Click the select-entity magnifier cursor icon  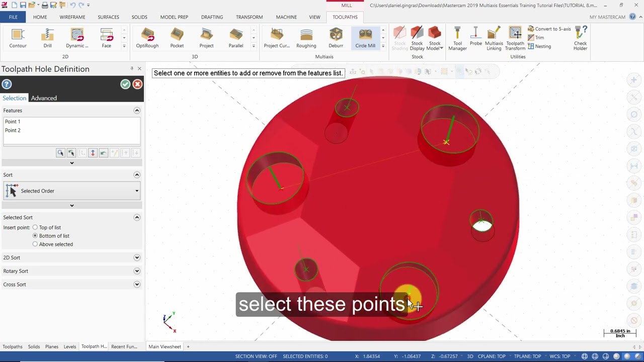pyautogui.click(x=60, y=153)
